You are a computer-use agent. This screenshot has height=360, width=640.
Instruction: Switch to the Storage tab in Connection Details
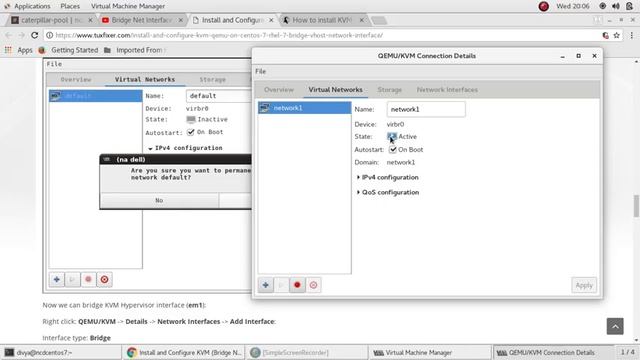389,89
